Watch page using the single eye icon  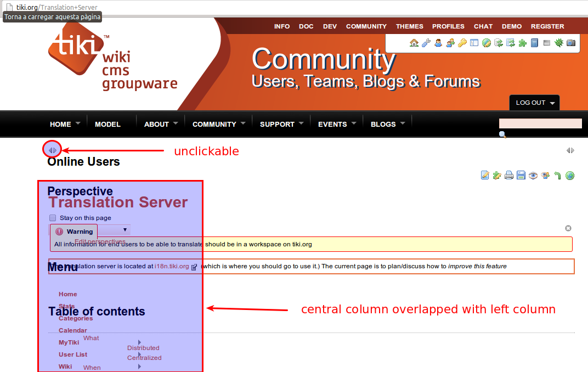pyautogui.click(x=533, y=175)
